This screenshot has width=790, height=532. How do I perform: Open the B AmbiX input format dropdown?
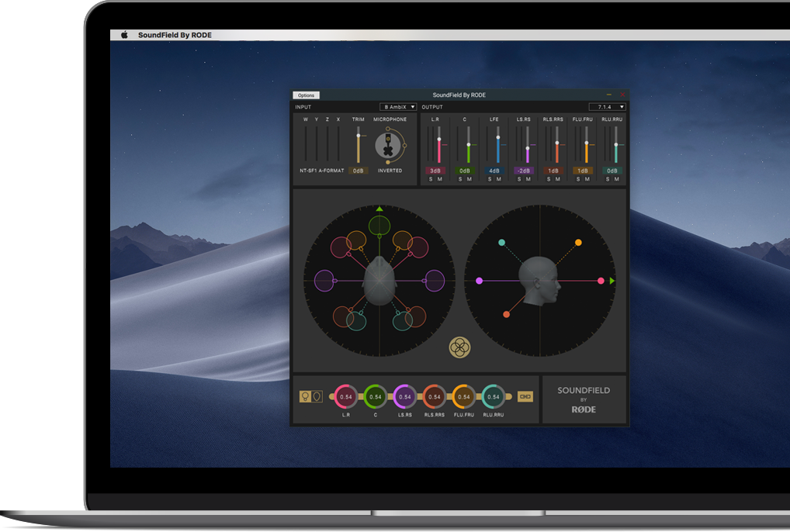[x=398, y=107]
